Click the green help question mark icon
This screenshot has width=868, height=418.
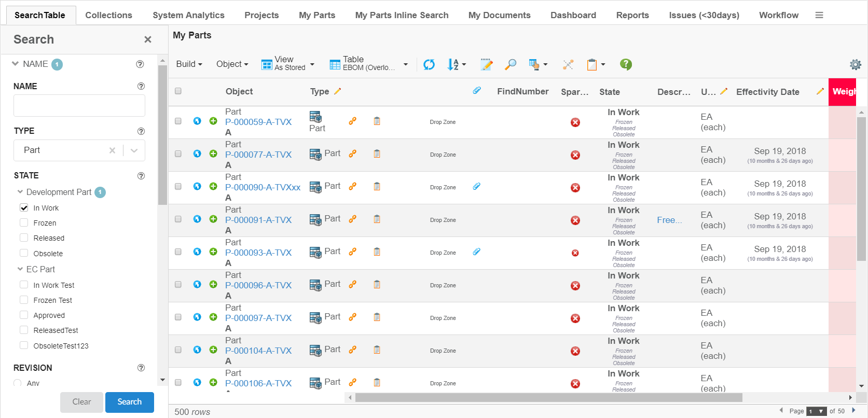(626, 64)
